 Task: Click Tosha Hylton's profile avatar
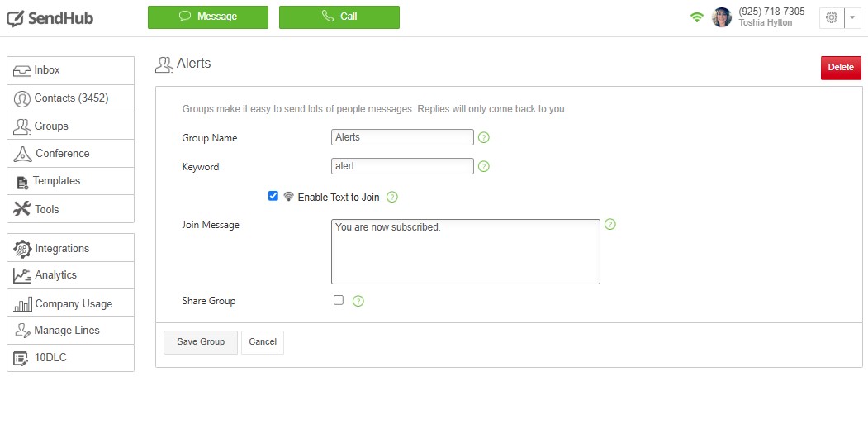[x=722, y=17]
